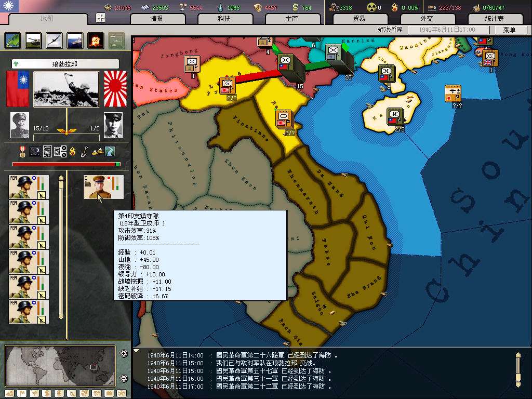532x399 pixels.
Task: Switch to the briefcase map mode icon
Action: coord(109,393)
